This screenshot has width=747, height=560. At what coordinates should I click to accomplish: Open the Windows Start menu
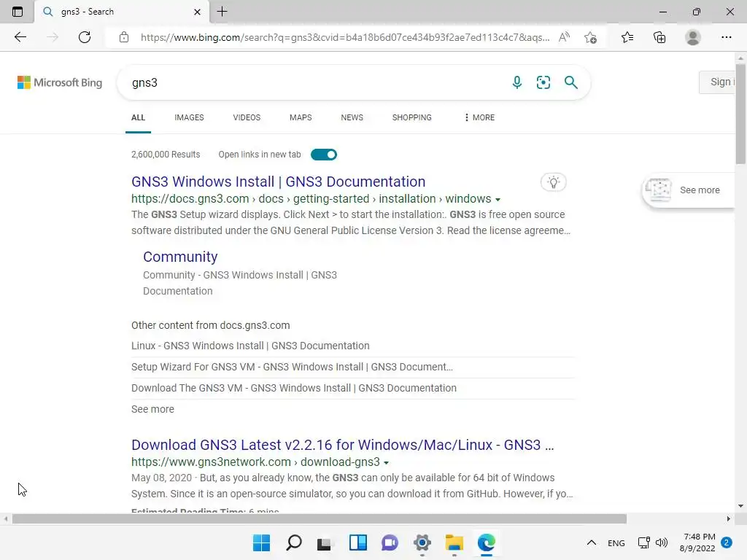tap(261, 542)
